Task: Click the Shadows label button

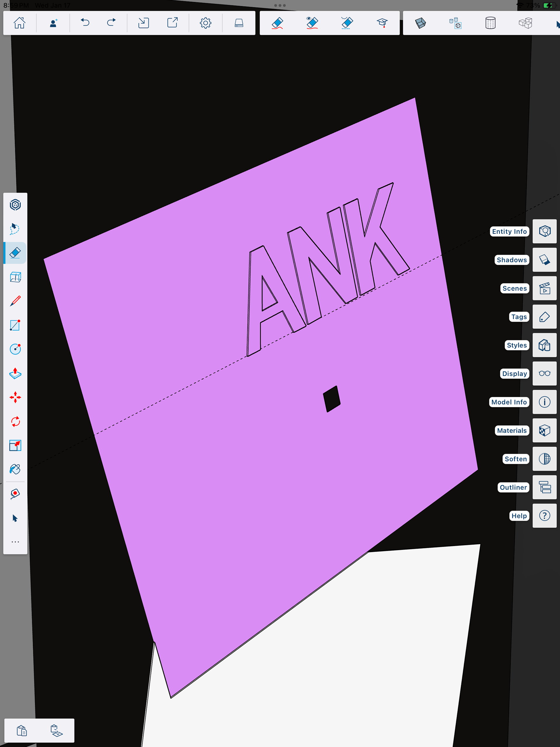Action: [x=511, y=260]
